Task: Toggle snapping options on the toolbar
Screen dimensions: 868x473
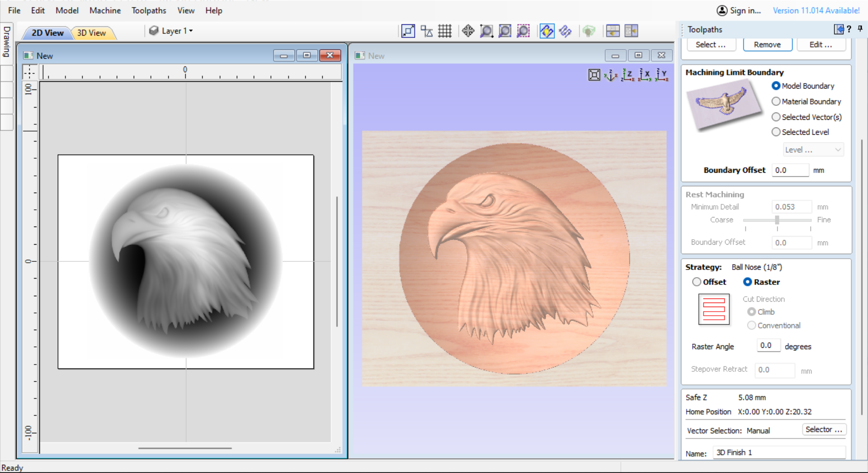Action: pos(426,31)
